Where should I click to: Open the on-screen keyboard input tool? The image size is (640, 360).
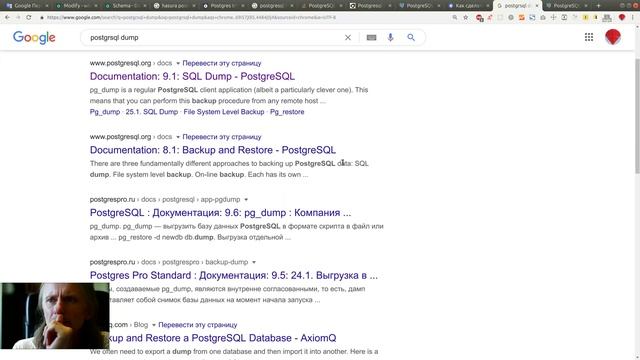click(x=371, y=38)
